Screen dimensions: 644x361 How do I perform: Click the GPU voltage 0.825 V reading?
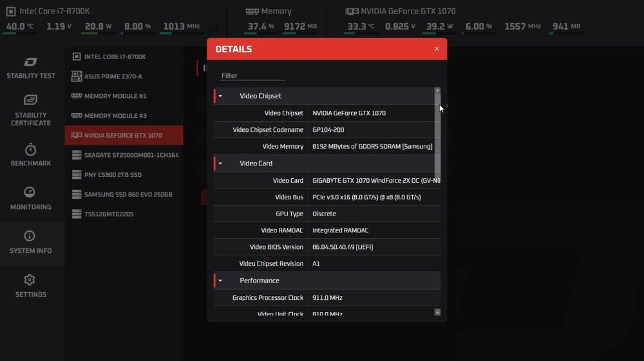point(400,26)
